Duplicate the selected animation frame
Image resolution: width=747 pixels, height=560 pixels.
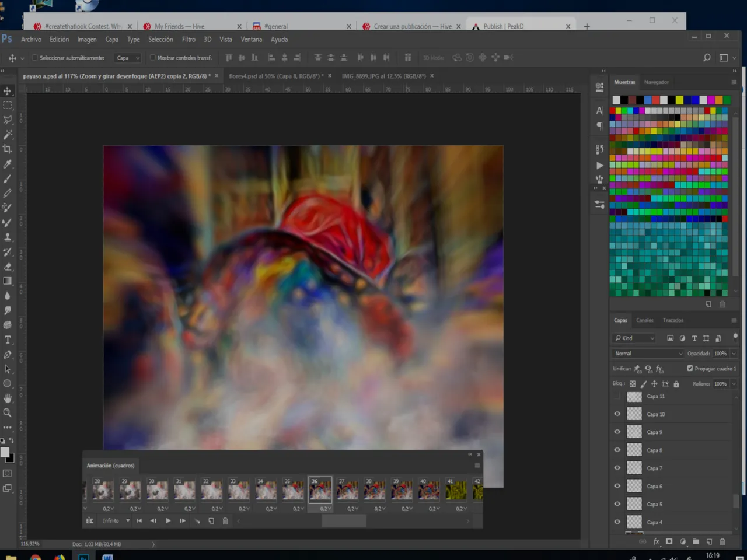211,521
